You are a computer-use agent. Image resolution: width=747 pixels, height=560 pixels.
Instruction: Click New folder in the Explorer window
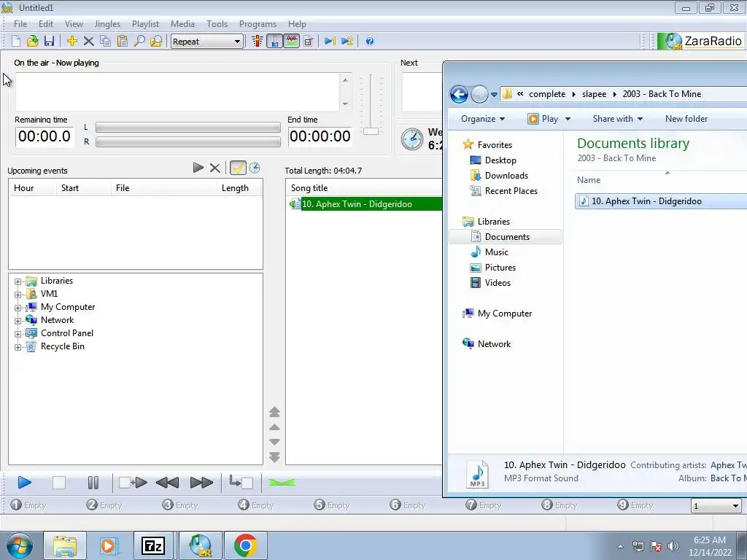(686, 119)
